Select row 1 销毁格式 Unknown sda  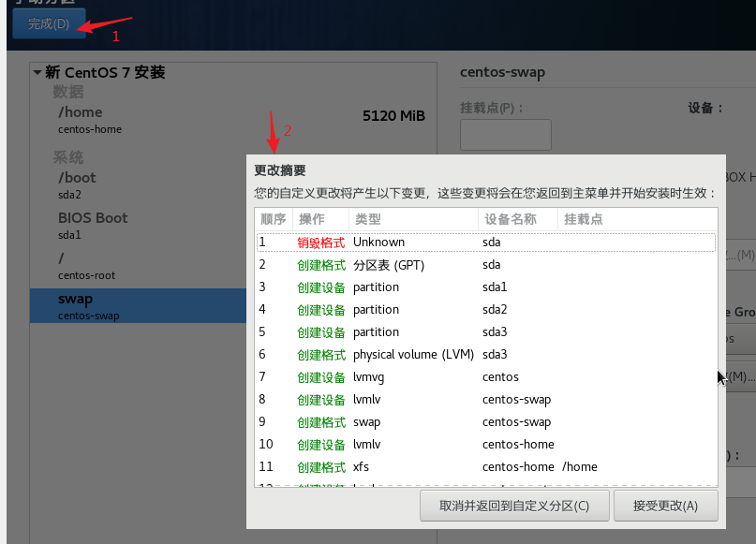[x=486, y=242]
